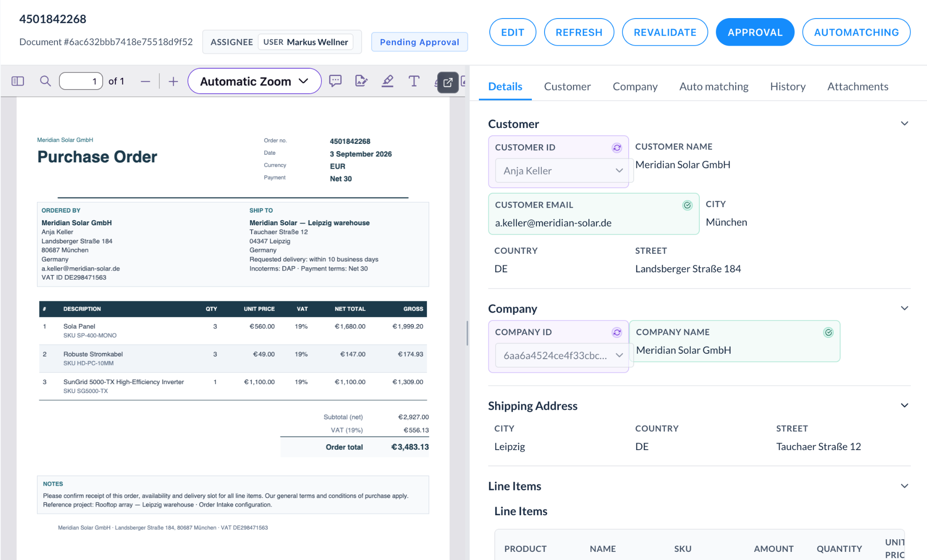The image size is (927, 560).
Task: Click the street value Tauchaer Straße 12
Action: pyautogui.click(x=818, y=446)
